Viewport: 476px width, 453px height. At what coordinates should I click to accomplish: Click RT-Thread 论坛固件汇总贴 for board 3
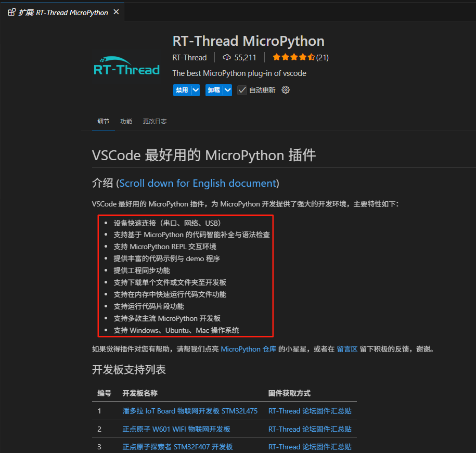click(310, 446)
